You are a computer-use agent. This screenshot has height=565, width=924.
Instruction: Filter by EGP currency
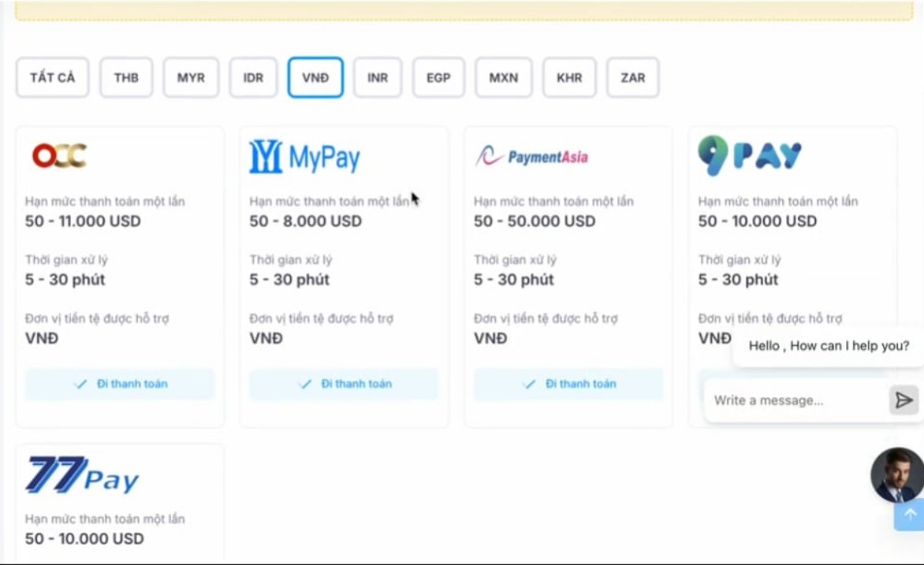click(438, 78)
